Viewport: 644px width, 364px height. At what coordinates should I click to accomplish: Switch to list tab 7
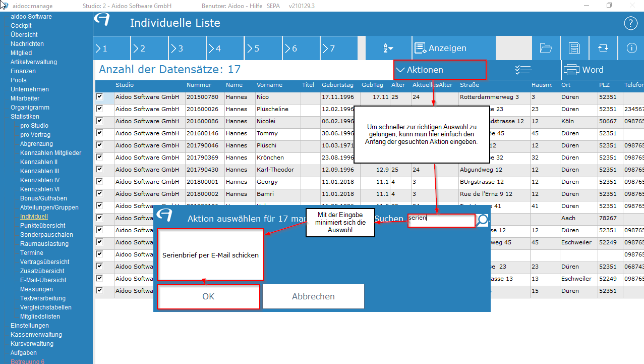coord(339,48)
